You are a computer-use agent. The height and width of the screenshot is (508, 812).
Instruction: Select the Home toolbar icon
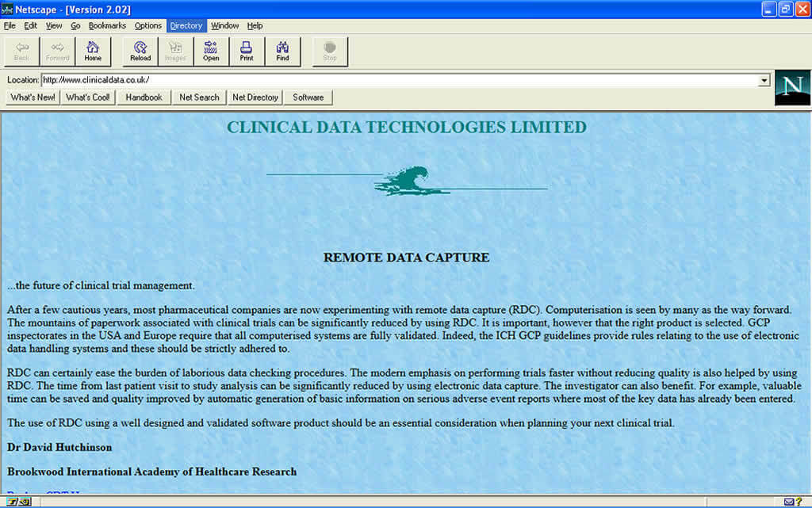tap(93, 51)
